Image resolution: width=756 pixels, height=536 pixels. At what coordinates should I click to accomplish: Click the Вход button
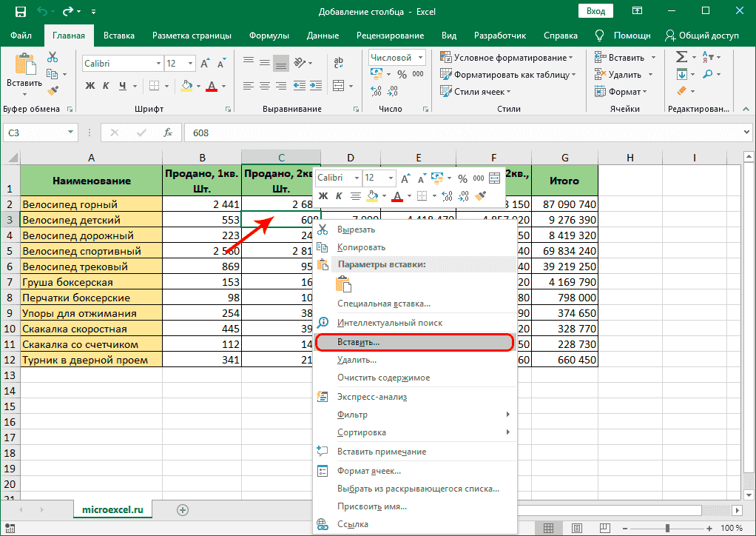(x=595, y=10)
